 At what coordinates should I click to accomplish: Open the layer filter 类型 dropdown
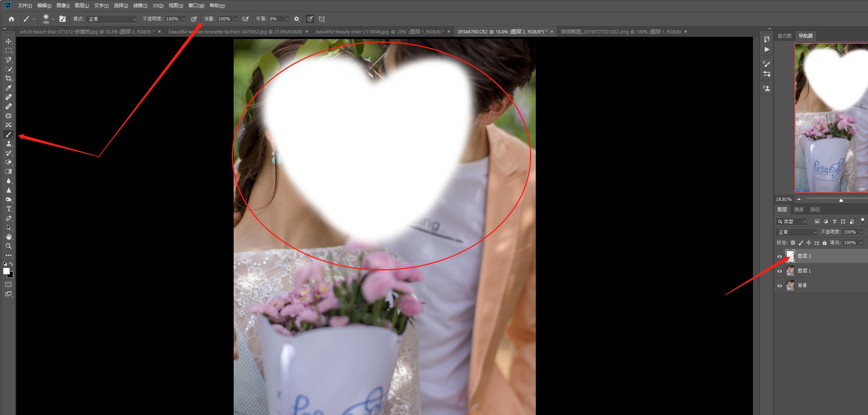pos(792,221)
